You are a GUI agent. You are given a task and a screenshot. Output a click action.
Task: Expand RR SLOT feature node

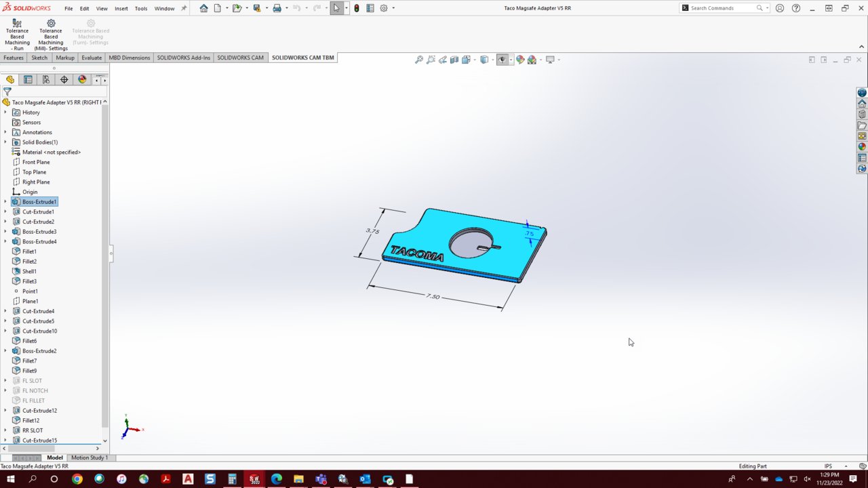point(5,430)
